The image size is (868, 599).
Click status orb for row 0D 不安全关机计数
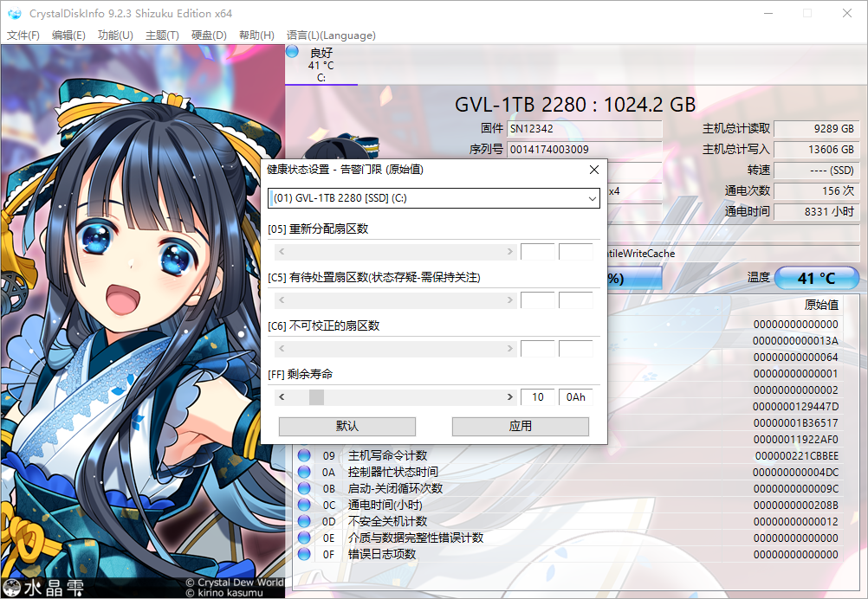pos(304,521)
